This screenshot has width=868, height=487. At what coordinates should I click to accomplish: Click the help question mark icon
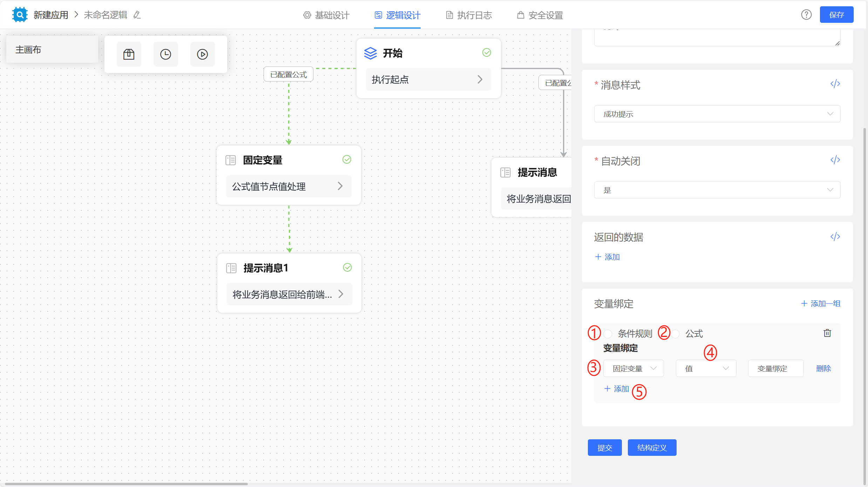click(806, 15)
